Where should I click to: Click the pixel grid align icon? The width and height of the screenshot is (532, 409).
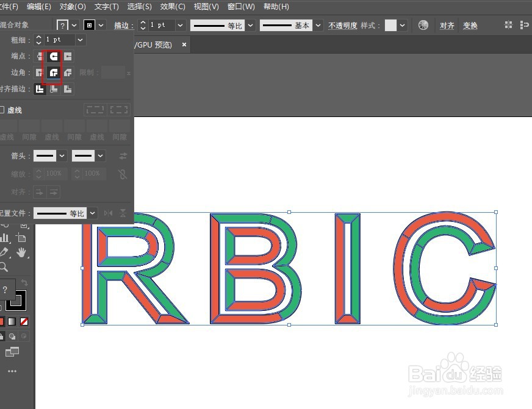508,25
